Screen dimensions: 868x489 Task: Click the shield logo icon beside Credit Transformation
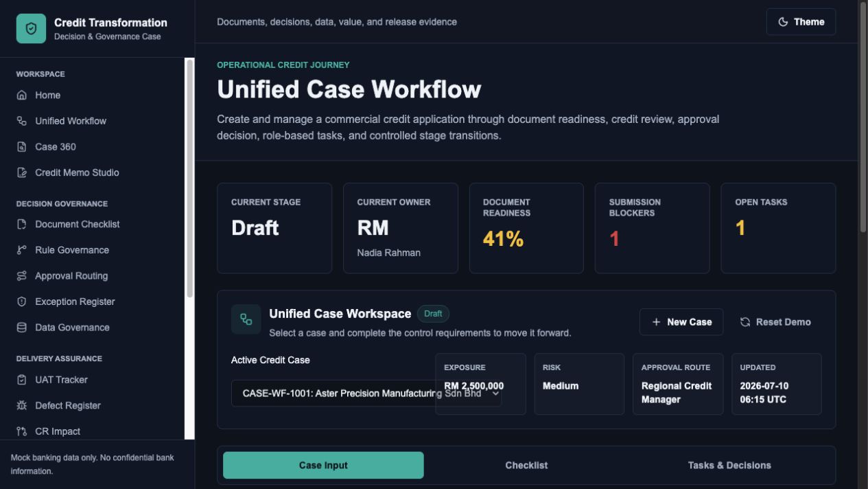(x=31, y=29)
